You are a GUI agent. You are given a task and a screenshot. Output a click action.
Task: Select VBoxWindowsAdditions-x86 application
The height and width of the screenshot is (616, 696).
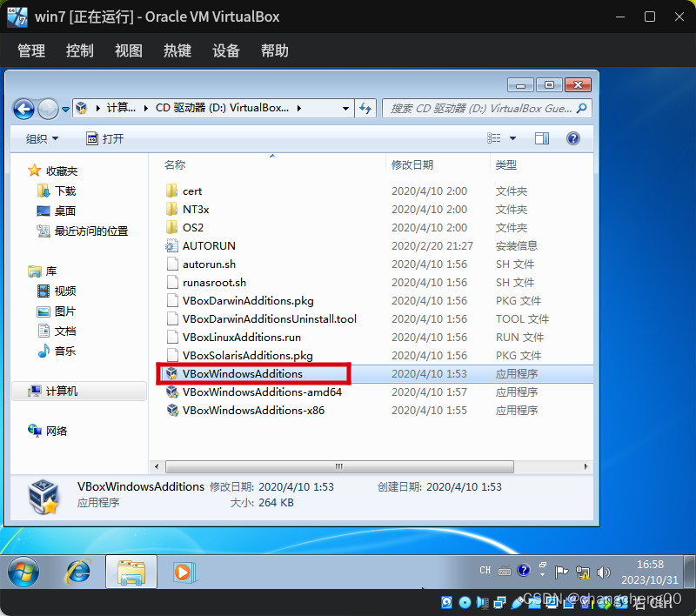click(253, 410)
